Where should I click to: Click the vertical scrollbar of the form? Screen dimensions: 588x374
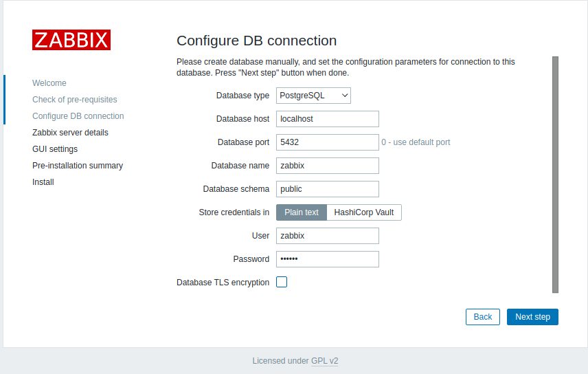[556, 175]
